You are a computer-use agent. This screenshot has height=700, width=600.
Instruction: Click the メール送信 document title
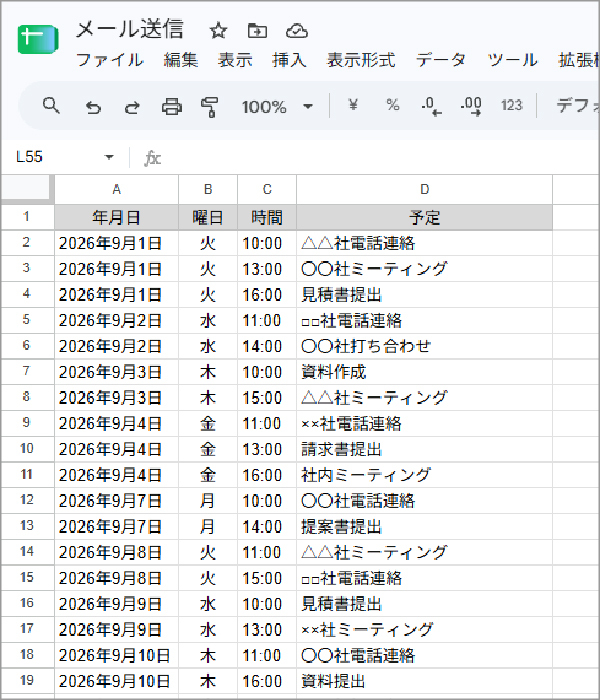pyautogui.click(x=129, y=29)
